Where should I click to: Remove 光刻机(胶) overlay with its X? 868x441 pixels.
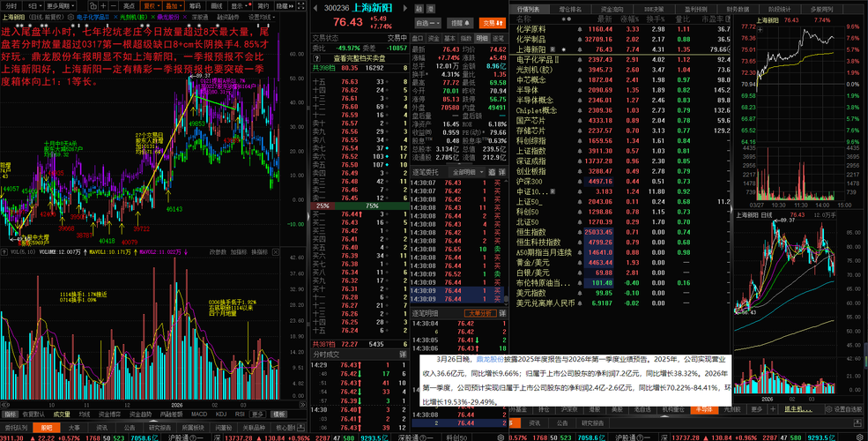coord(152,17)
